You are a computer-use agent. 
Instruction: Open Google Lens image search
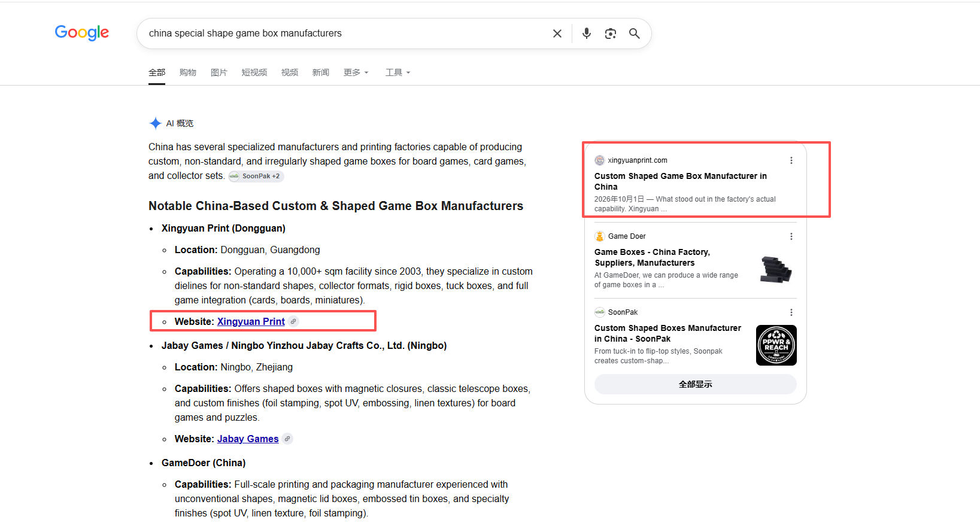[x=611, y=34]
